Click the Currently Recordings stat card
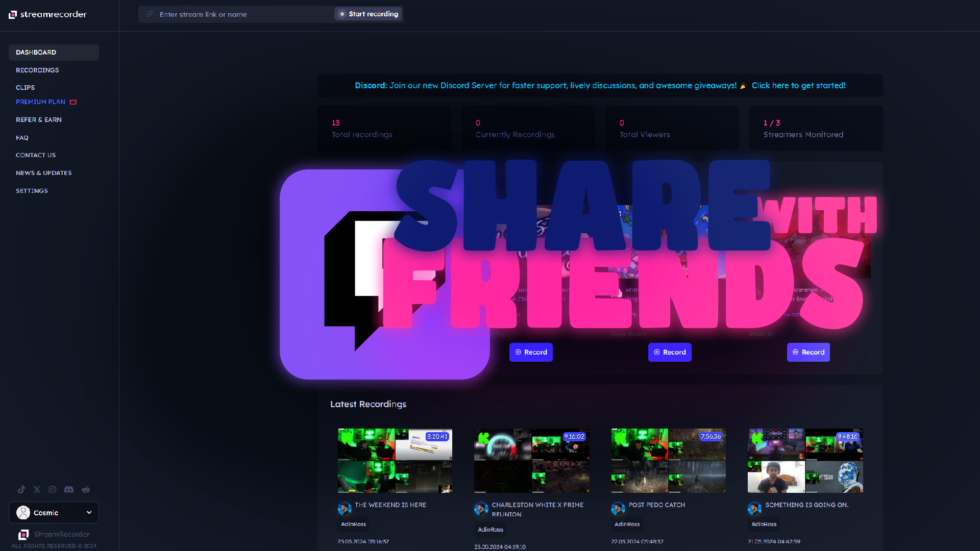Viewport: 980px width, 551px height. (x=528, y=128)
